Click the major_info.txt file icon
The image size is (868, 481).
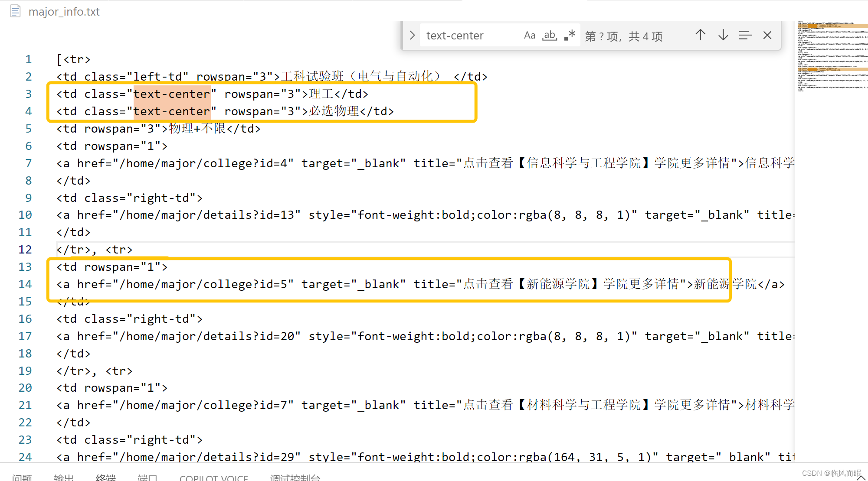[x=15, y=11]
